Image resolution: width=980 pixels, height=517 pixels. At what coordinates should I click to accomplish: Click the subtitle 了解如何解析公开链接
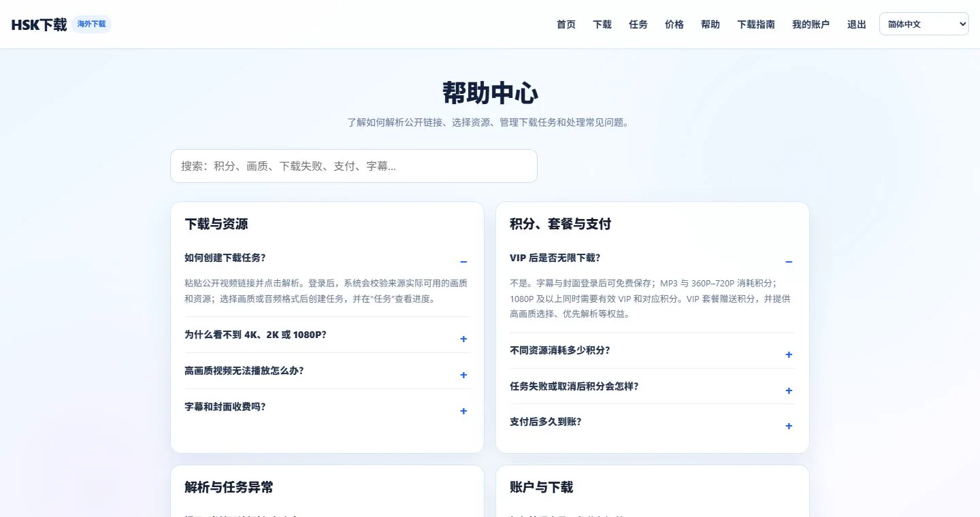coord(490,123)
